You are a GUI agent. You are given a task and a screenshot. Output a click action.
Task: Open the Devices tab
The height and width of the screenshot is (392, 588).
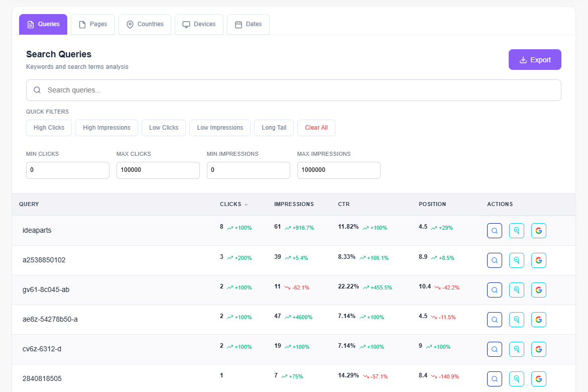coord(199,24)
